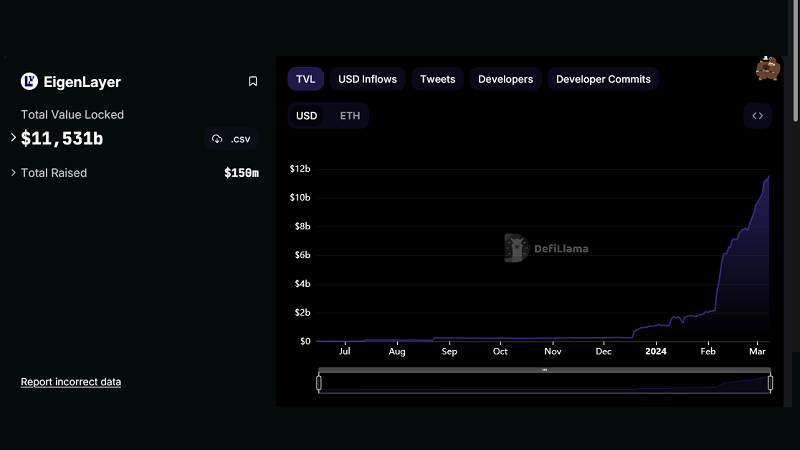Download TVL data as .csv
This screenshot has width=800, height=450.
click(231, 139)
